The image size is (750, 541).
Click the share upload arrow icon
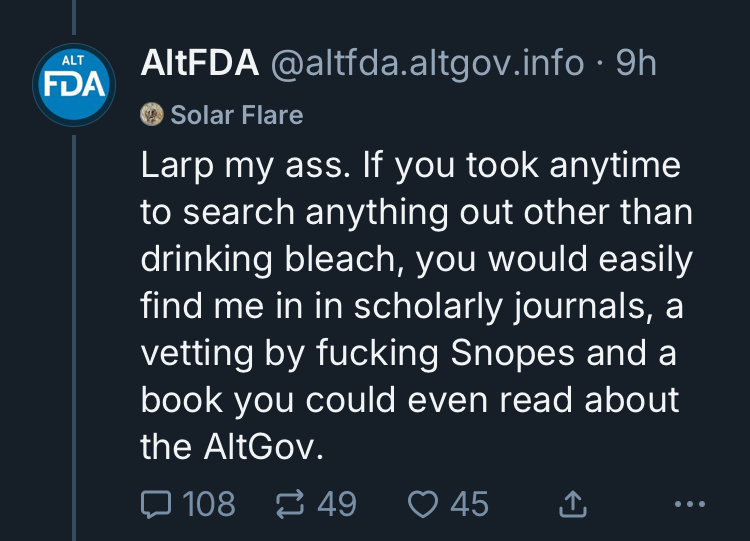pyautogui.click(x=572, y=504)
